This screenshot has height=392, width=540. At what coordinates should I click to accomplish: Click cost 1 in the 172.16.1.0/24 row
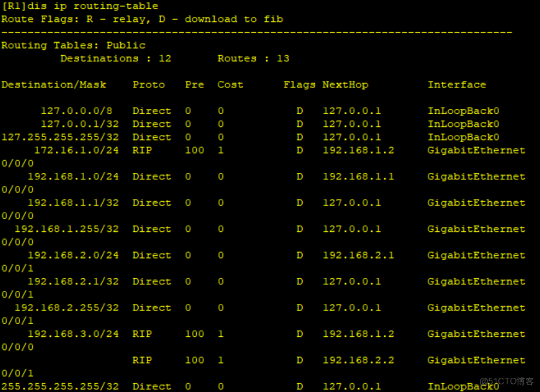221,150
